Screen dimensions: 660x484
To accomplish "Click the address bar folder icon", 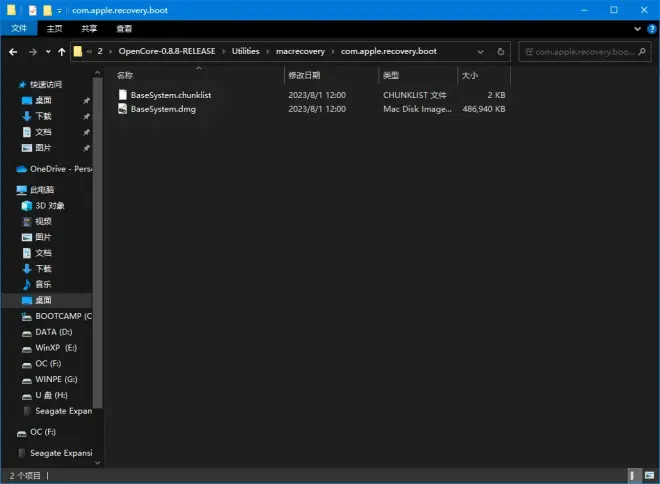I will 77,51.
